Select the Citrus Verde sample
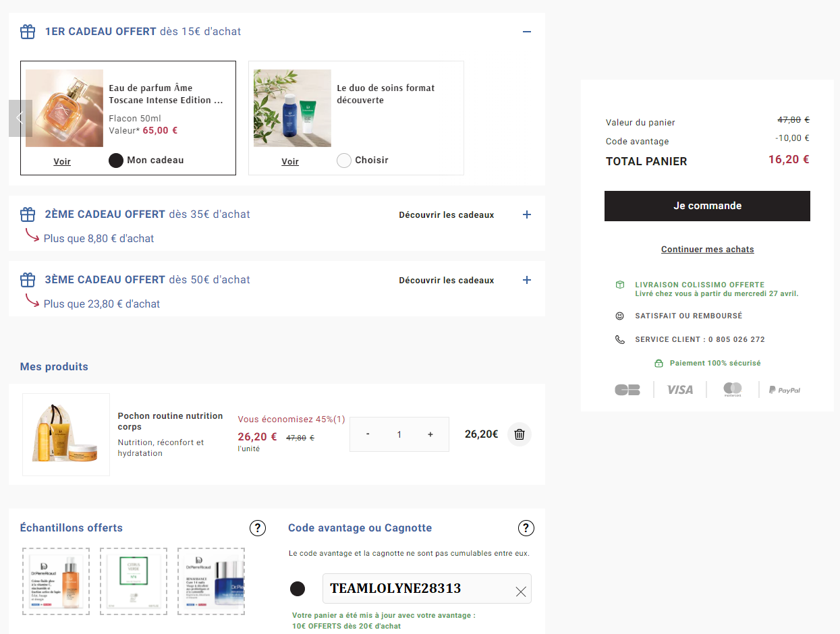The image size is (840, 634). click(134, 581)
